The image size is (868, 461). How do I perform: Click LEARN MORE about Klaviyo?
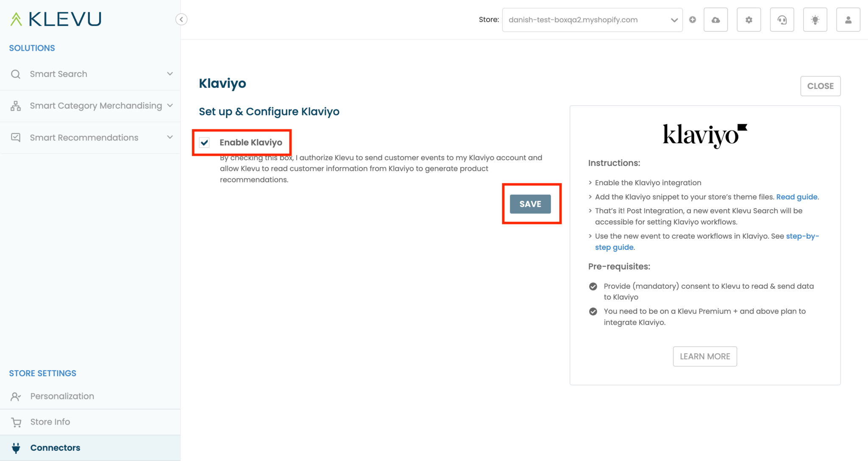pos(705,356)
